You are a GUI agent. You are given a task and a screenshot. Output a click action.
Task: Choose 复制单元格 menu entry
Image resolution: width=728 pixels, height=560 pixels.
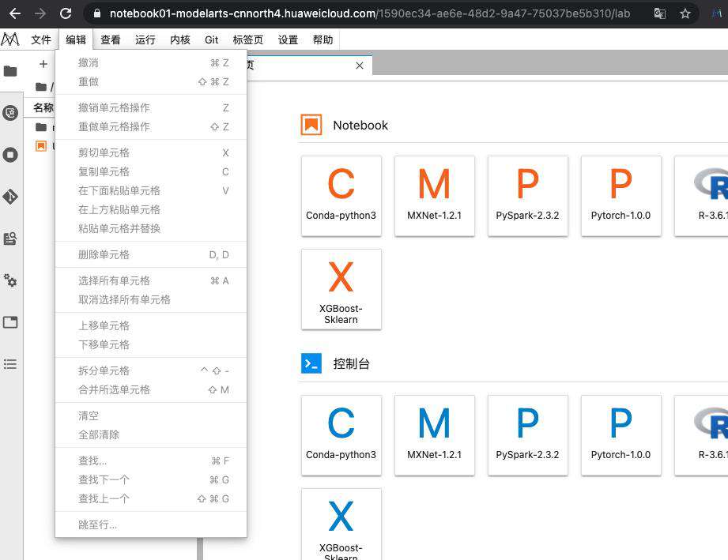[x=151, y=171]
